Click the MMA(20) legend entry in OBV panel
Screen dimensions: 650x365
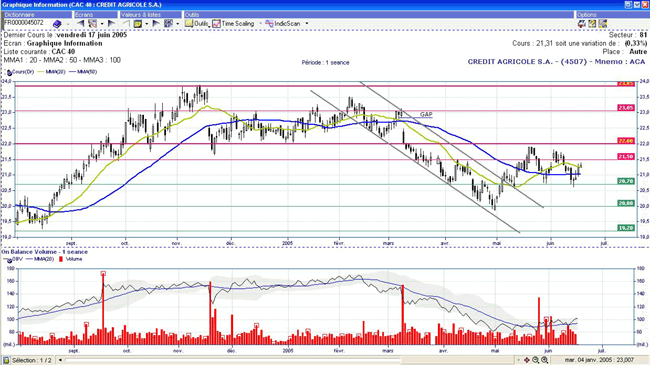pyautogui.click(x=40, y=259)
